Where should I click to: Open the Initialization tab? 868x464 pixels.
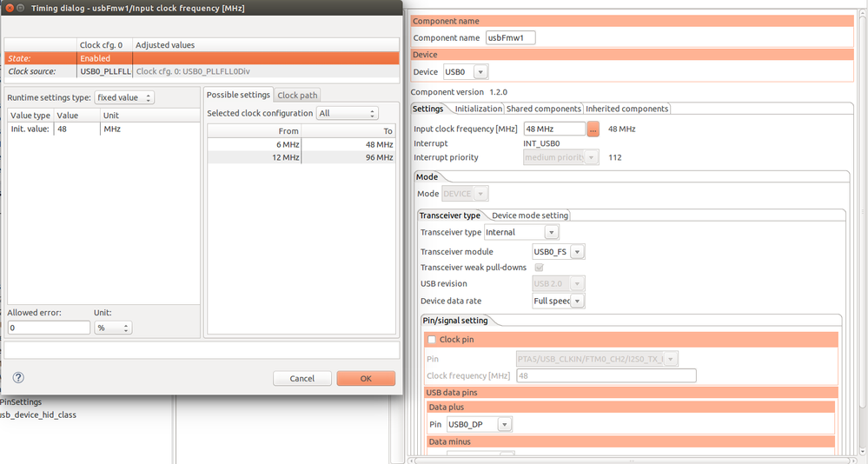coord(478,109)
